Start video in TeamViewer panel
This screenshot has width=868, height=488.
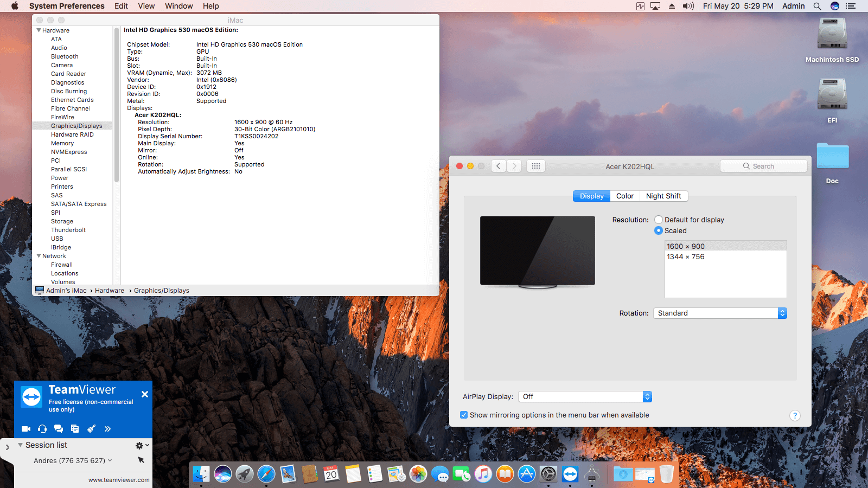click(x=25, y=429)
